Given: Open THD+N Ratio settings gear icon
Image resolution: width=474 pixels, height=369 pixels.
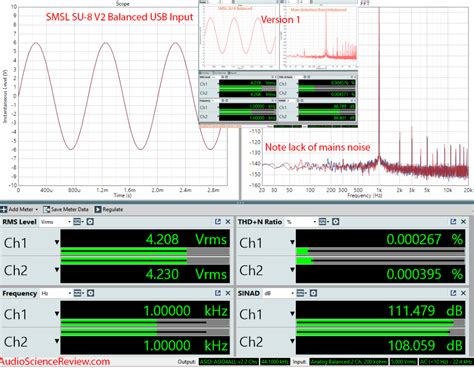Looking at the screenshot, I should click(x=336, y=222).
